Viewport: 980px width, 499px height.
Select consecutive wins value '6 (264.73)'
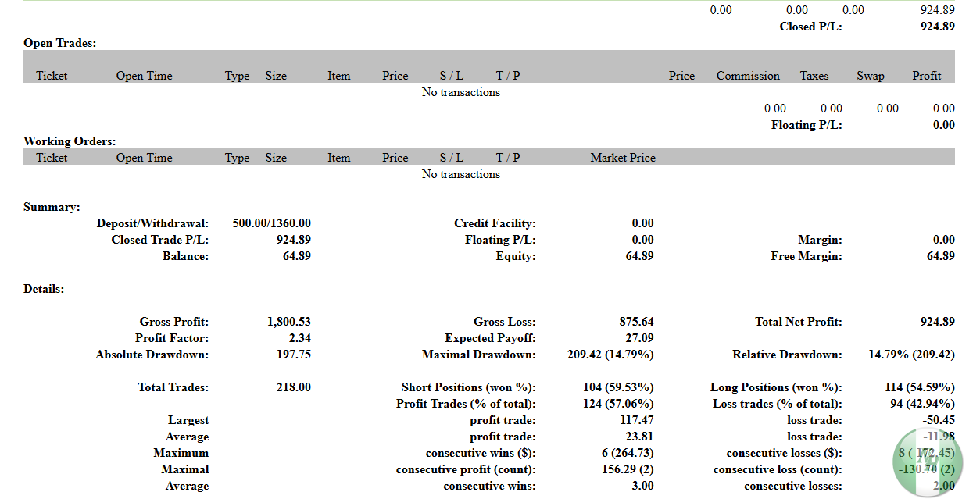(x=627, y=453)
